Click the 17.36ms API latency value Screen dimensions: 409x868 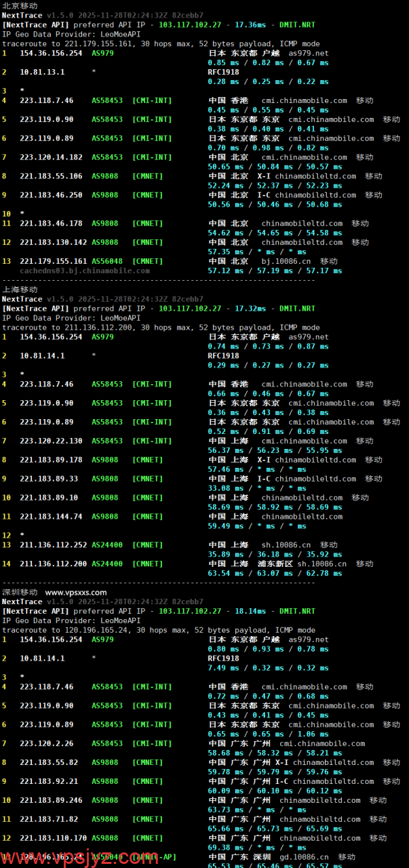click(250, 24)
